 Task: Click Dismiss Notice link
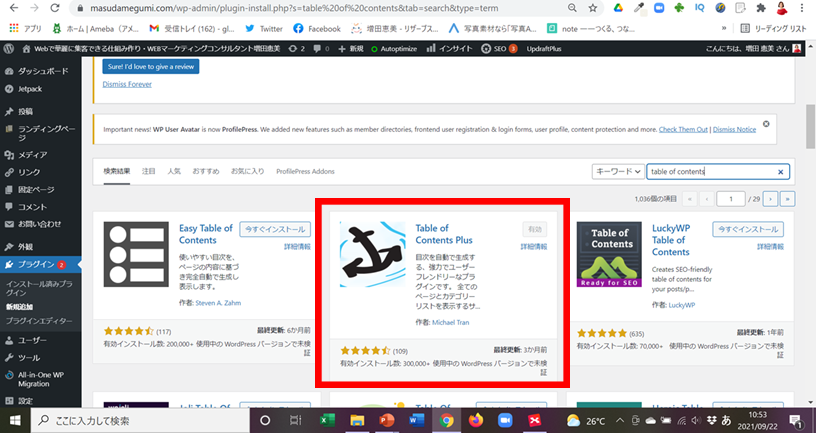(734, 130)
